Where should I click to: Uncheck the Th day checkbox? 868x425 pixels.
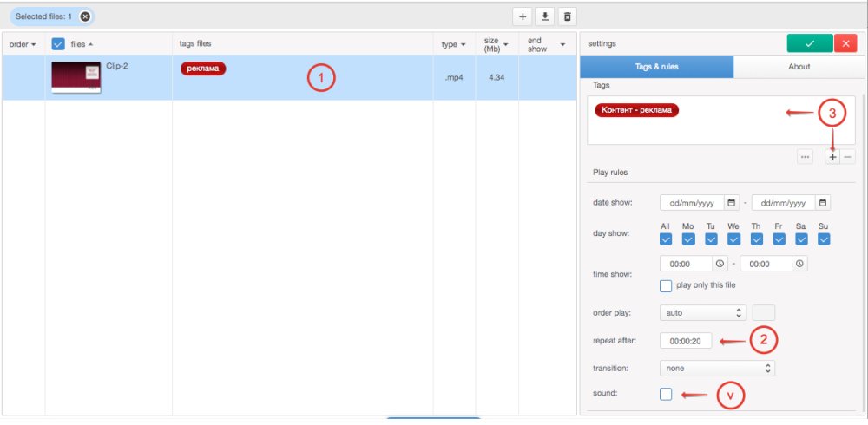tap(756, 239)
